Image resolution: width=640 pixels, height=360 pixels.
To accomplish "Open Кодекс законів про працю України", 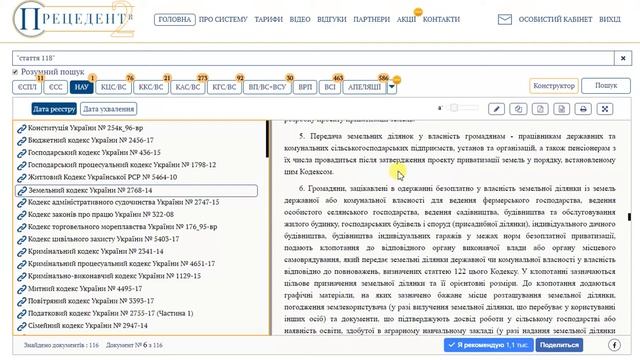I will click(101, 214).
